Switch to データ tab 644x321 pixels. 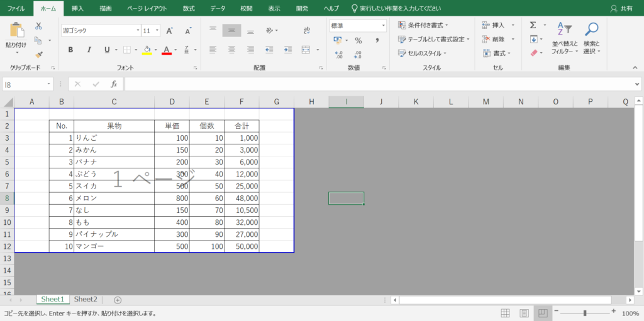coord(218,8)
